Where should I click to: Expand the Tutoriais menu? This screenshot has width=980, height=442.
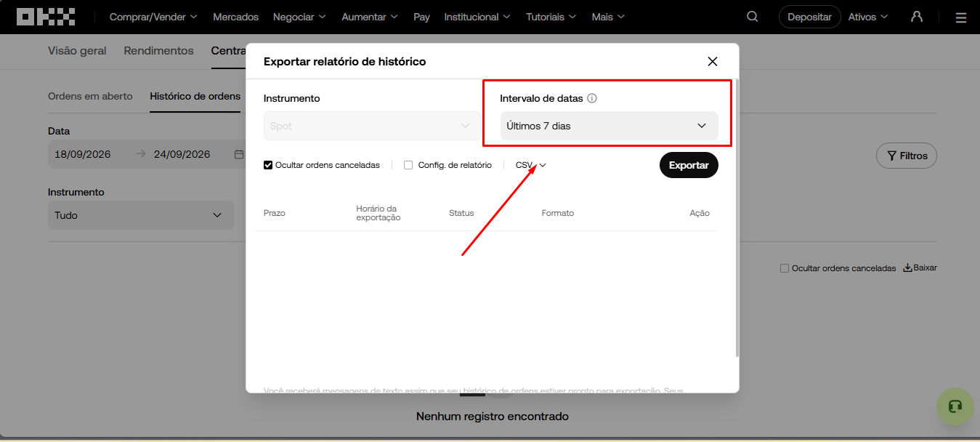[551, 17]
